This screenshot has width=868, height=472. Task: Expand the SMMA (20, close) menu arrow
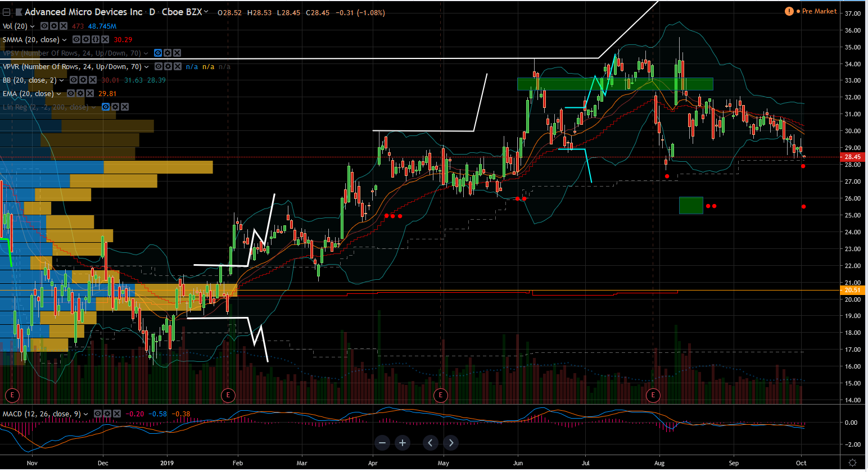[64, 40]
